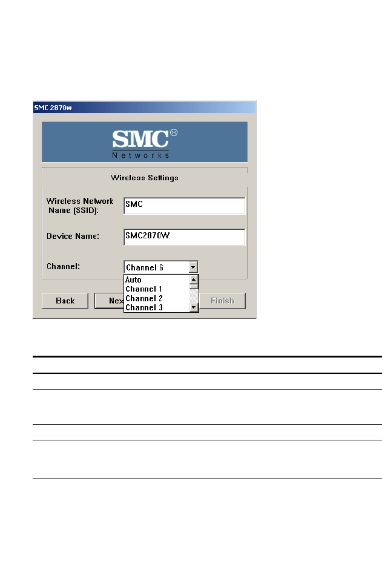Click the SMC Networks logo banner
This screenshot has width=382, height=588.
[x=144, y=142]
